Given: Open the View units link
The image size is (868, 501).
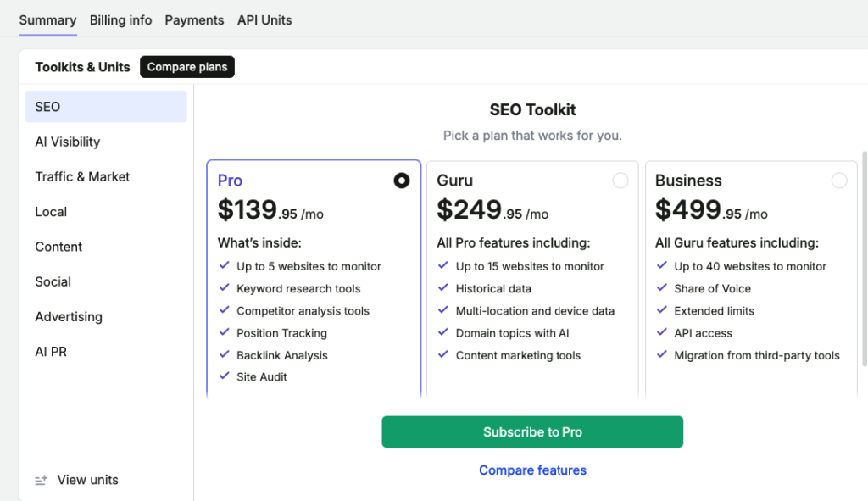Looking at the screenshot, I should click(x=87, y=480).
